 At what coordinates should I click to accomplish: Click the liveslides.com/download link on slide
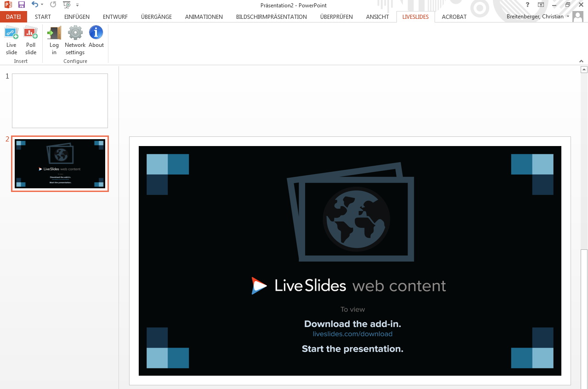pyautogui.click(x=352, y=334)
